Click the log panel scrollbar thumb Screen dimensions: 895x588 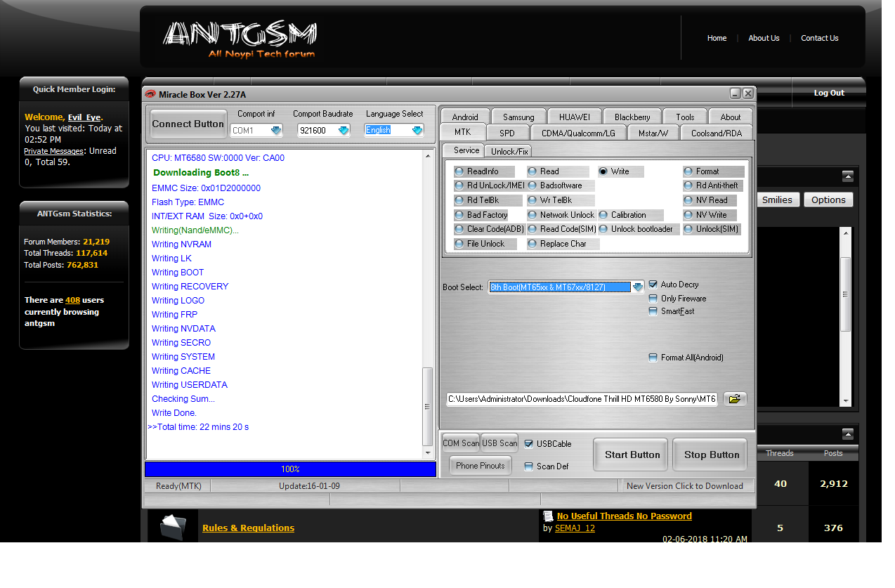pyautogui.click(x=427, y=406)
